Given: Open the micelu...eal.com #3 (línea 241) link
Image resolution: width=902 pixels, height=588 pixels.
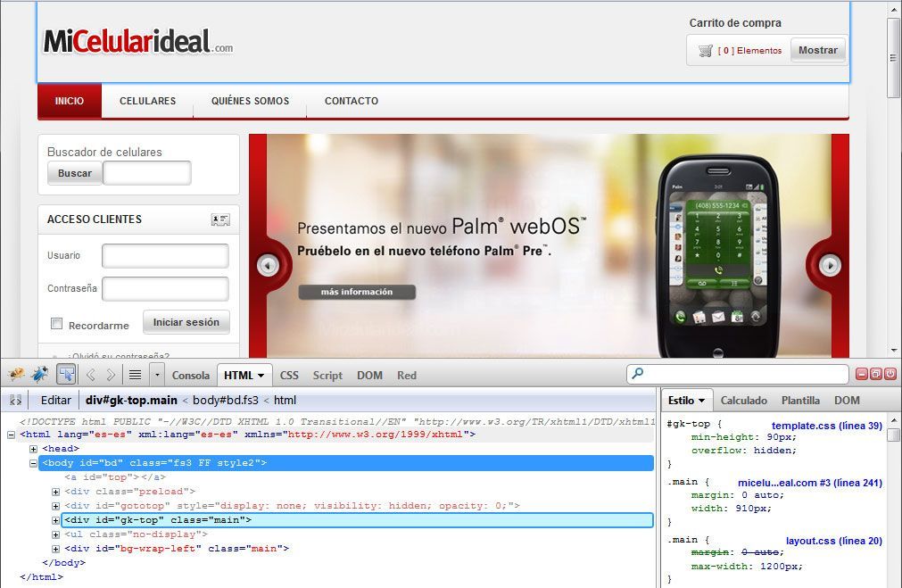Looking at the screenshot, I should [810, 483].
